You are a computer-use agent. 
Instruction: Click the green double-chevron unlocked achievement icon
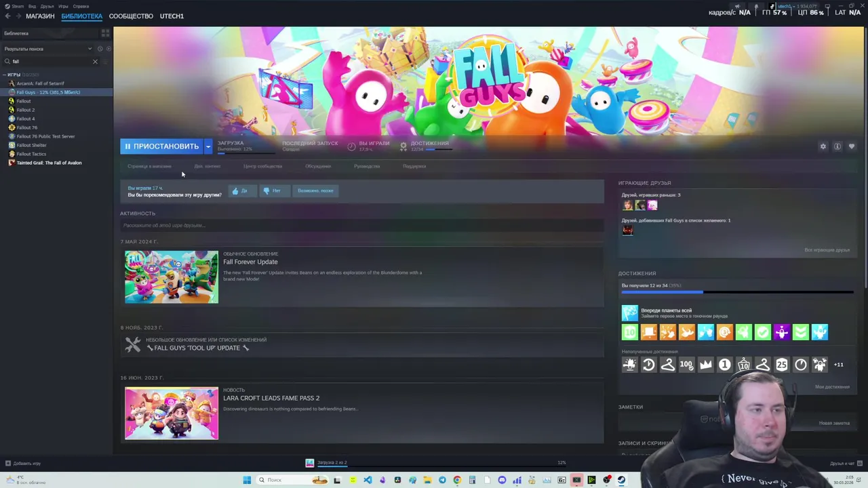point(801,332)
